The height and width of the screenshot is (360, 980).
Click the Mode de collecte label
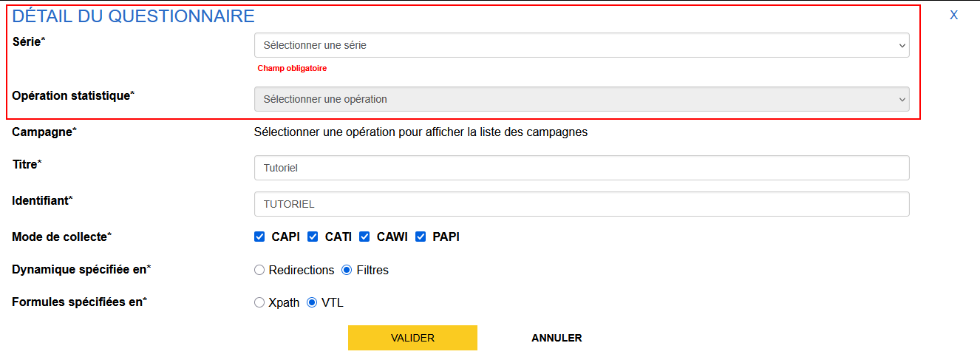click(61, 237)
